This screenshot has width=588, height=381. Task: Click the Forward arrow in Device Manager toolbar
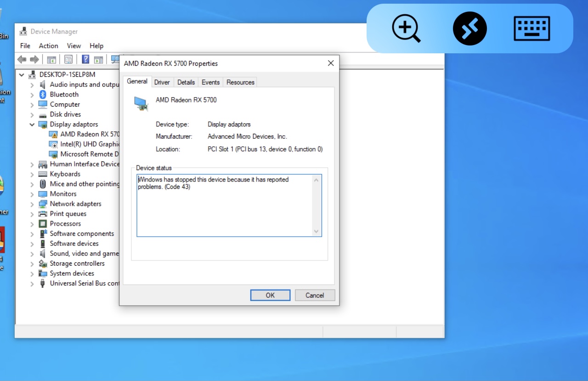(x=34, y=59)
